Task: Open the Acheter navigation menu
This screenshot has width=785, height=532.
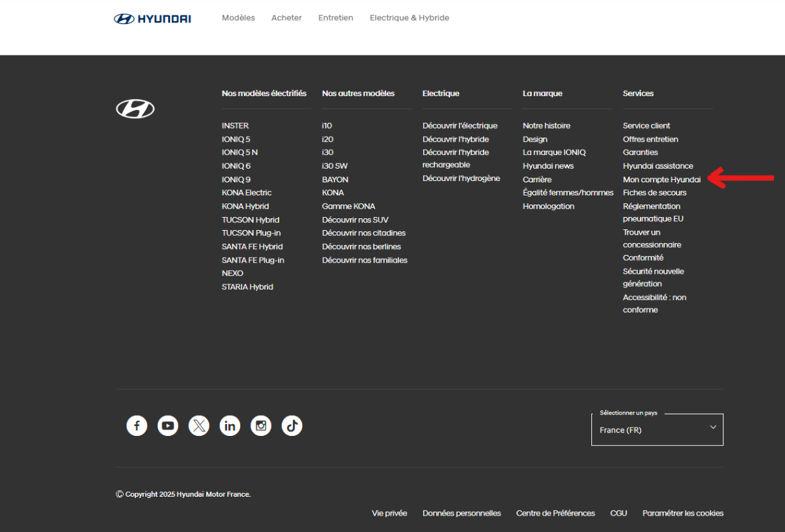Action: [287, 18]
